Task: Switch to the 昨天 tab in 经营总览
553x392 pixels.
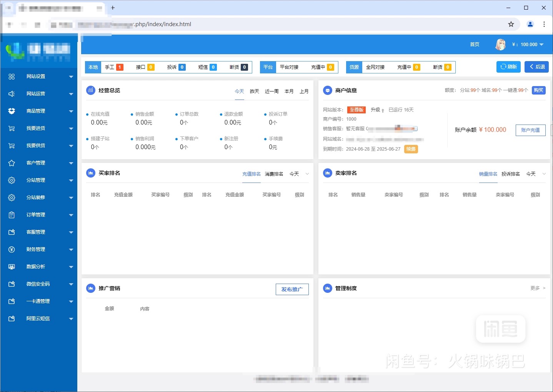Action: [x=254, y=91]
